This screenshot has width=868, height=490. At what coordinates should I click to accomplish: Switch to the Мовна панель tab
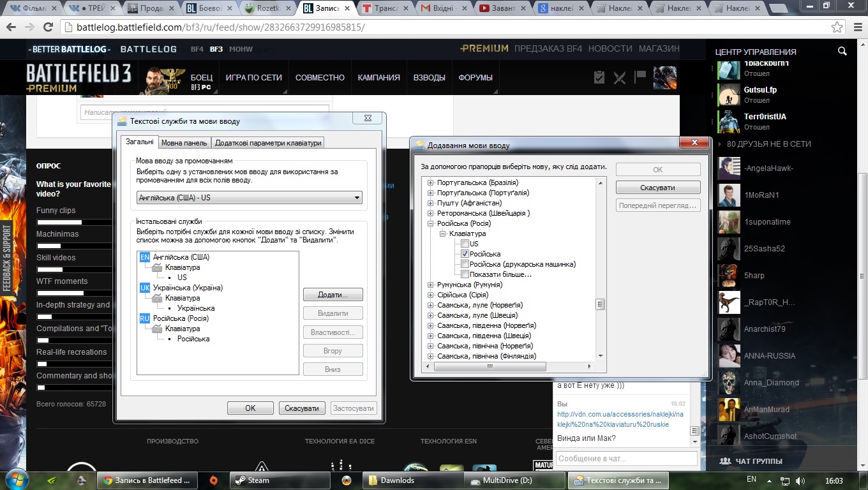[184, 143]
